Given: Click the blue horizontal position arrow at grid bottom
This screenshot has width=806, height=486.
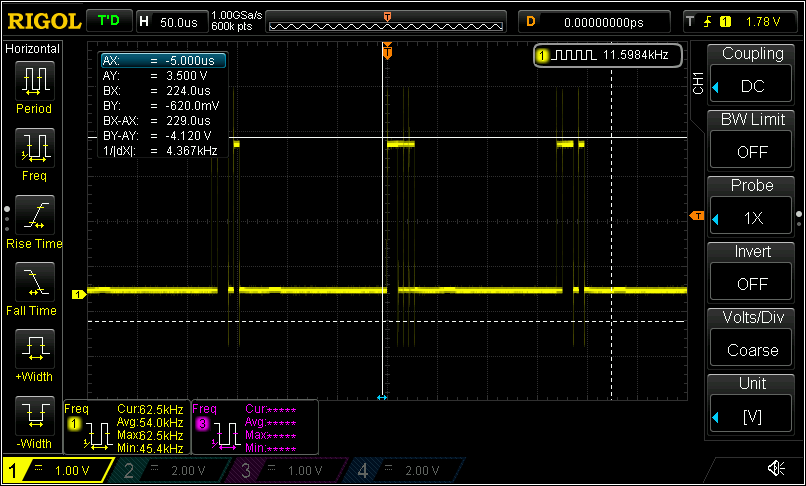Looking at the screenshot, I should 382,397.
